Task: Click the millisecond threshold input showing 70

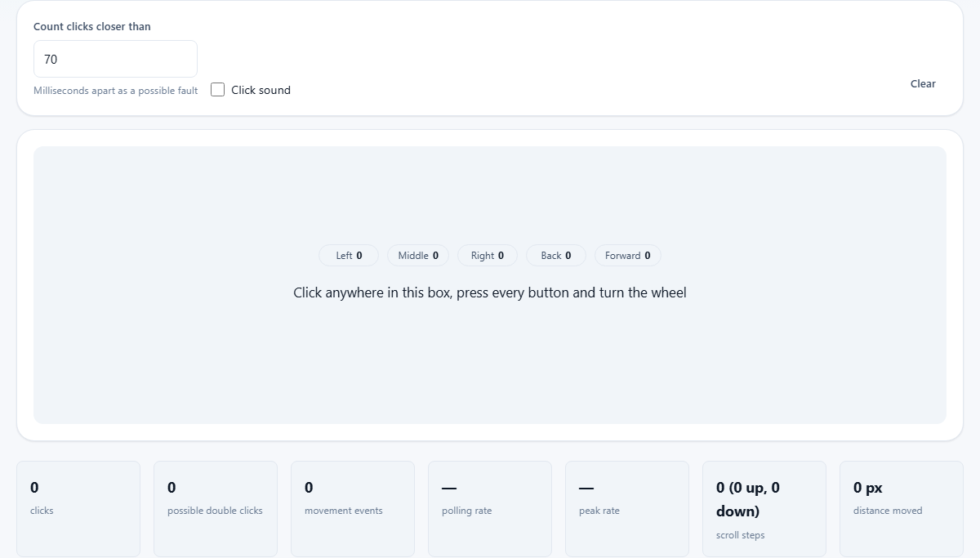Action: tap(115, 59)
